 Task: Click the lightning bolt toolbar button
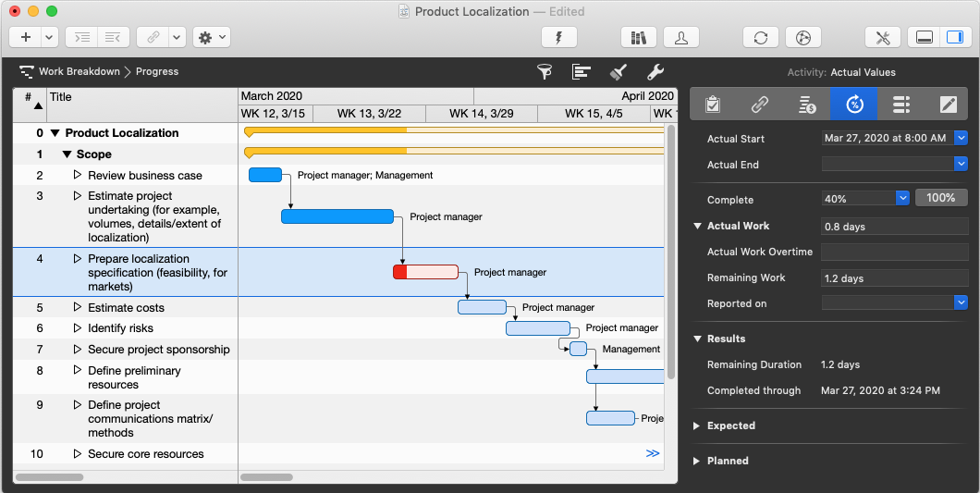(558, 37)
